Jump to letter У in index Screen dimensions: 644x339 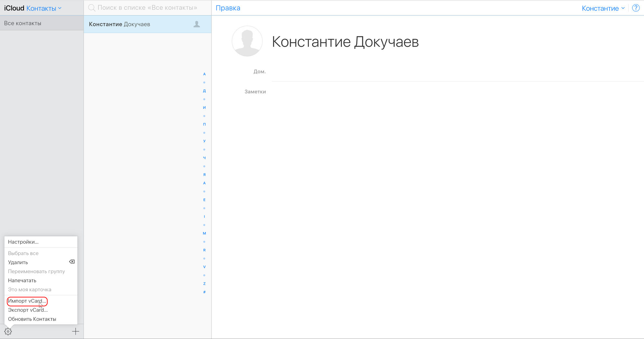pos(204,141)
